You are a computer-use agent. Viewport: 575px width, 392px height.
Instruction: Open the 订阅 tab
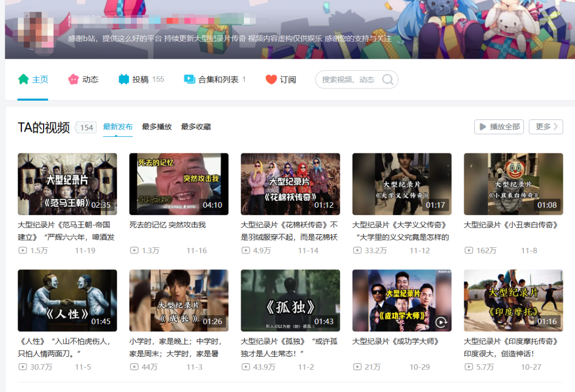(281, 79)
